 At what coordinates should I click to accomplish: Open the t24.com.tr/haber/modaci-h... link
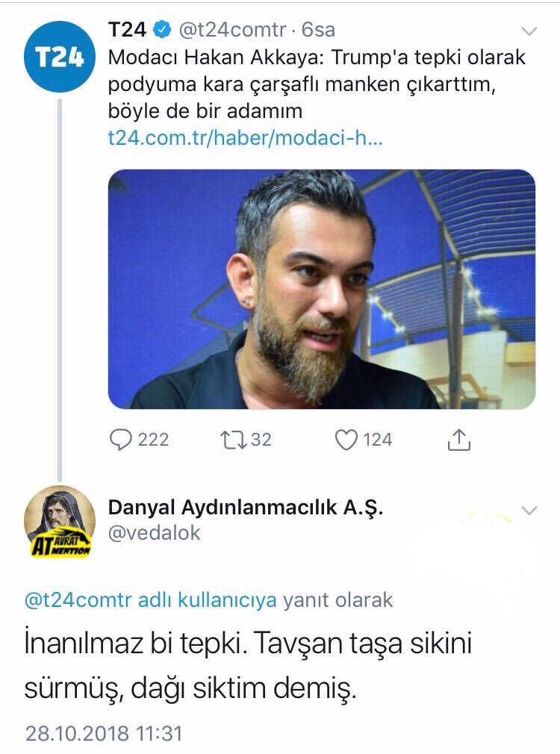pyautogui.click(x=246, y=138)
